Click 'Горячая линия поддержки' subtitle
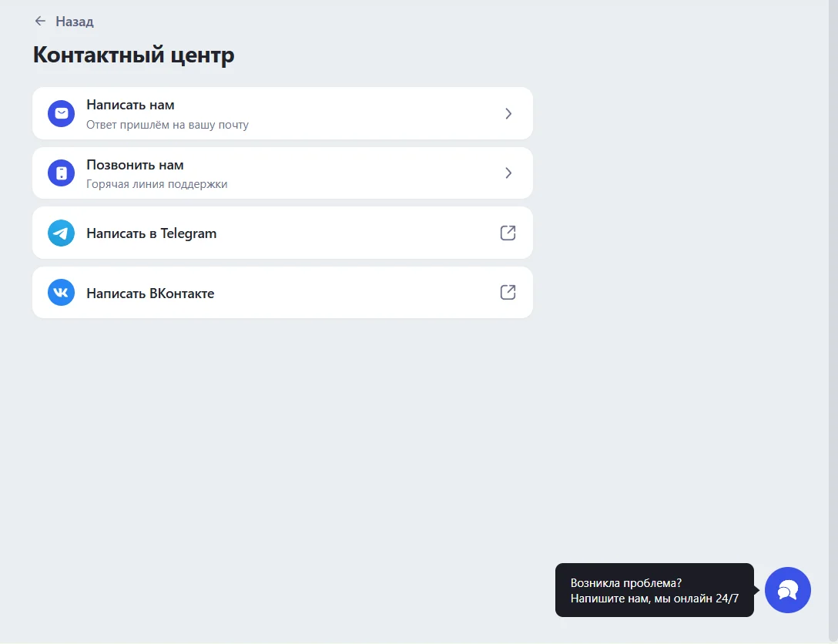Screen dimensions: 838x644 [156, 184]
